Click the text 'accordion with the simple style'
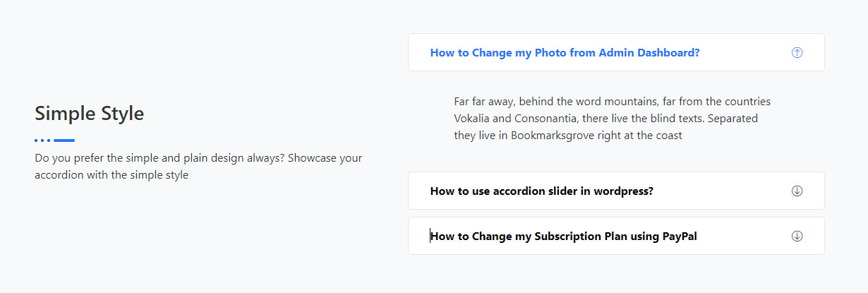Screen dimensions: 868x293 111,174
